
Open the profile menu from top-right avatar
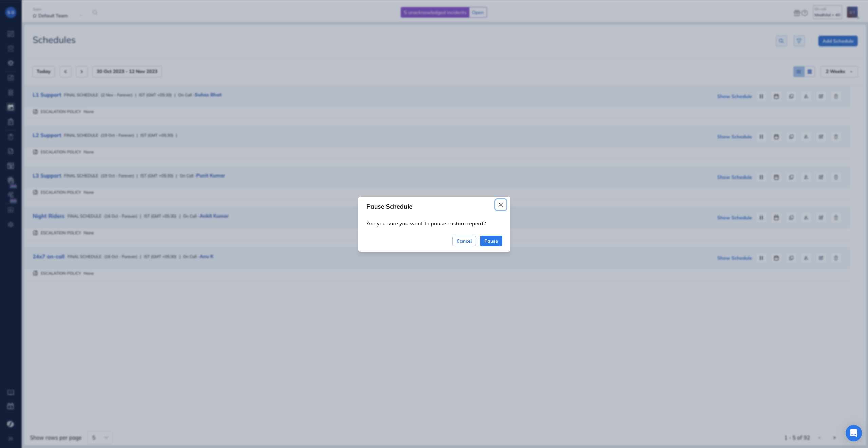pos(852,12)
